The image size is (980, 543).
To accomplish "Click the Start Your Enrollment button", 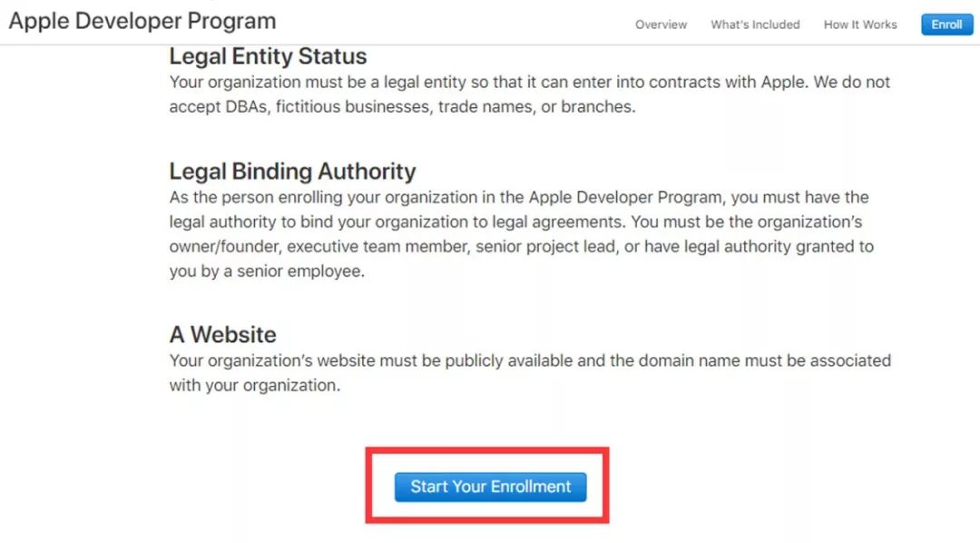I will pos(490,487).
